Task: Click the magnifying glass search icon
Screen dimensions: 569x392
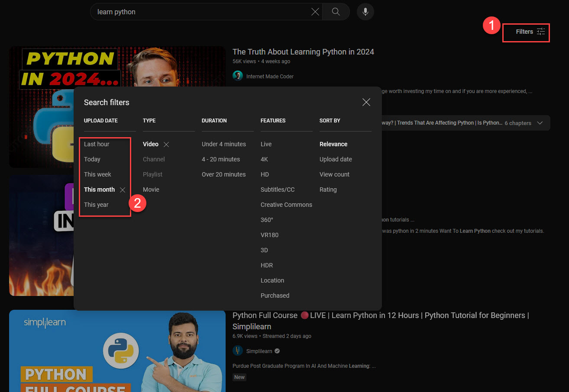Action: click(336, 12)
